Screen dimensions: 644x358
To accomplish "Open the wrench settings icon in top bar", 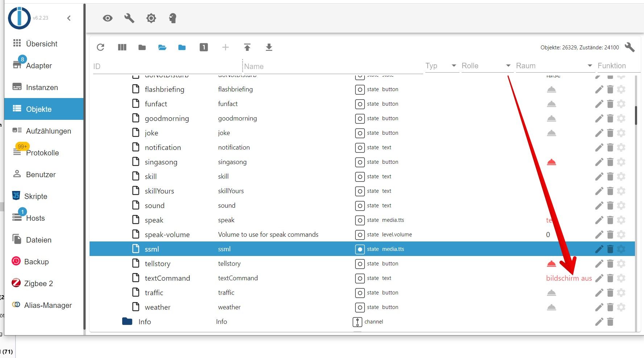I will tap(129, 18).
